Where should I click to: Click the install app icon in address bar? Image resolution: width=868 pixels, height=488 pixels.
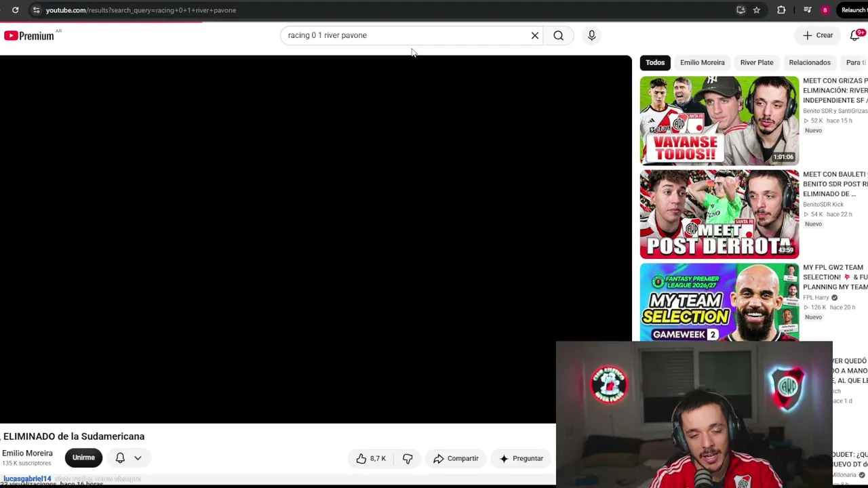click(x=741, y=10)
